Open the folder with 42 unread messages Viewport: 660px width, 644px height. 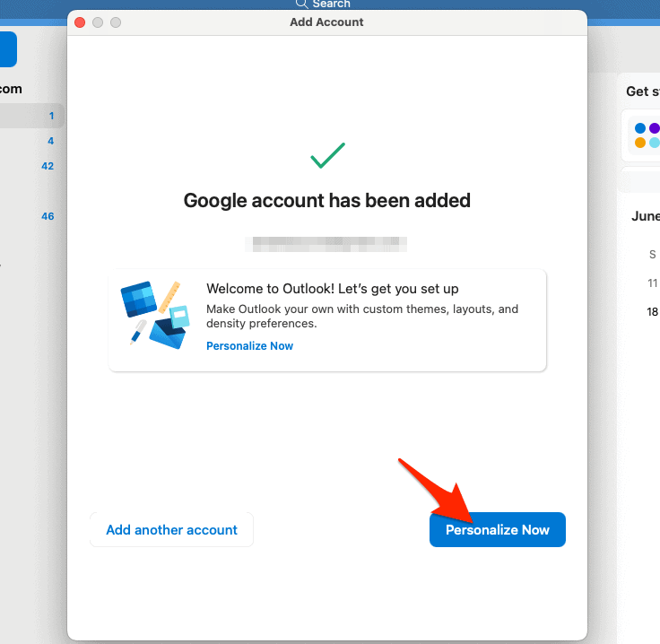[x=31, y=166]
